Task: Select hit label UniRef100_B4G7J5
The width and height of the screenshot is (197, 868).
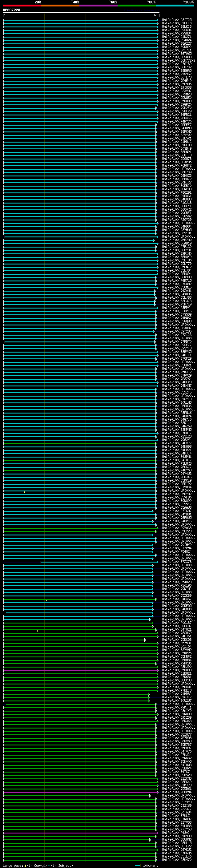Action: pos(177,419)
